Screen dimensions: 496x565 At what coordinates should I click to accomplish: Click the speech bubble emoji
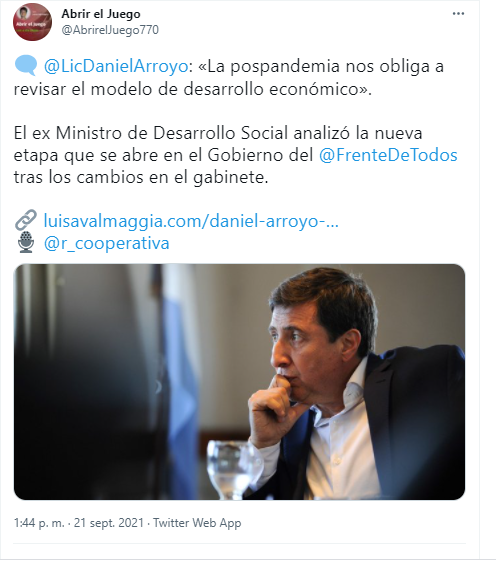pyautogui.click(x=26, y=66)
